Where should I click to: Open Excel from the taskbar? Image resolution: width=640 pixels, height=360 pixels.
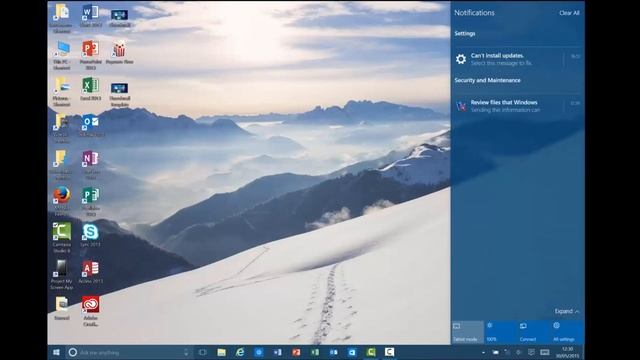pyautogui.click(x=315, y=352)
